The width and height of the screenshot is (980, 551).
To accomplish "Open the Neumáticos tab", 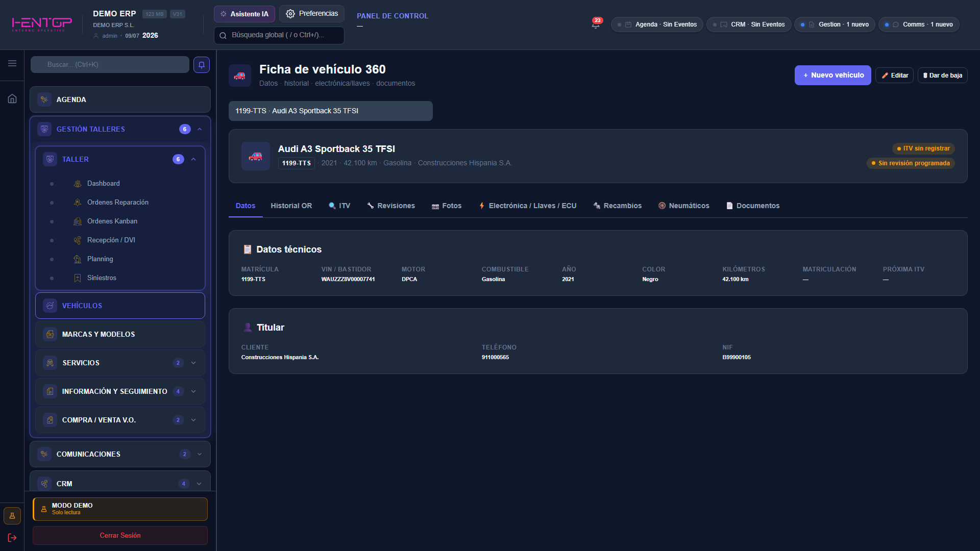I will coord(684,206).
